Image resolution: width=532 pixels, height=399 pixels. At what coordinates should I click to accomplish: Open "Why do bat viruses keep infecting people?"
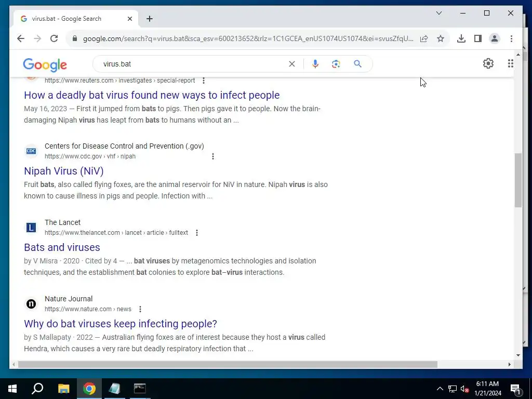pyautogui.click(x=121, y=324)
